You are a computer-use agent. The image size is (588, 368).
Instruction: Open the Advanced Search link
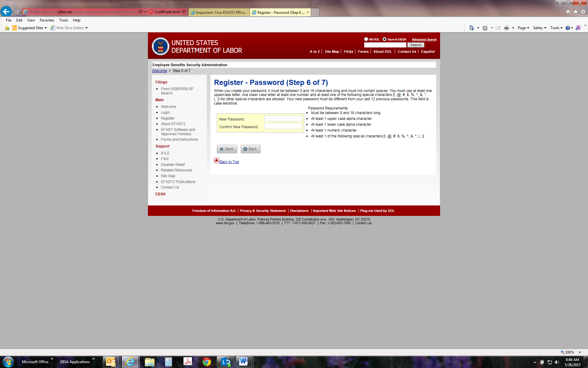point(424,40)
